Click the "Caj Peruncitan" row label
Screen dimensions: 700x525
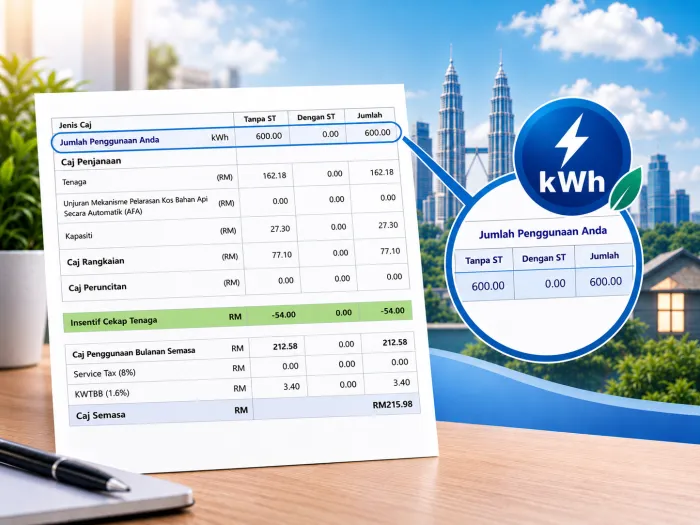coord(97,288)
